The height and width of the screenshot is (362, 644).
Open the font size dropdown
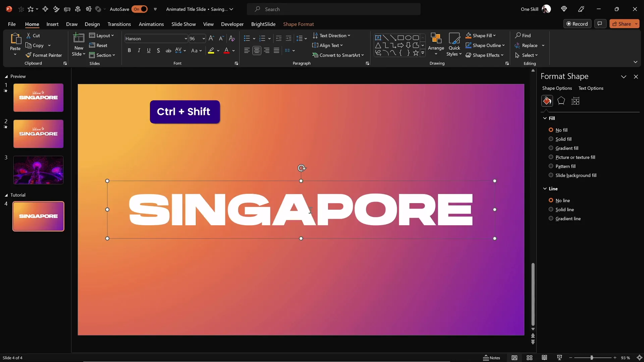click(203, 39)
